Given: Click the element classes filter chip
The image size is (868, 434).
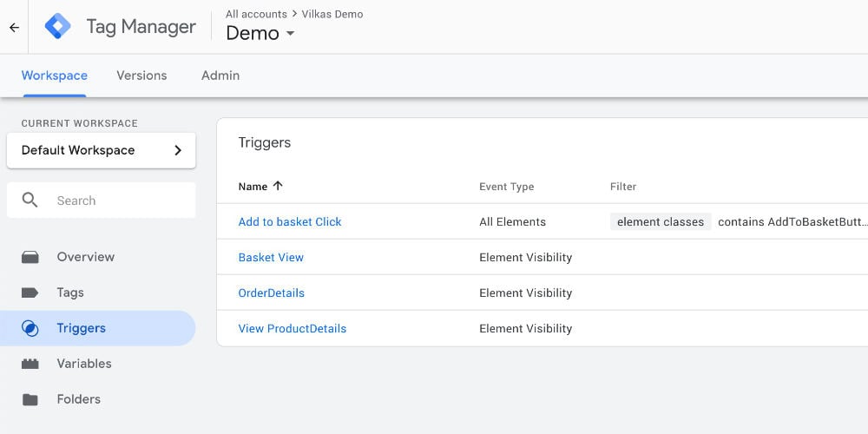Looking at the screenshot, I should [661, 222].
